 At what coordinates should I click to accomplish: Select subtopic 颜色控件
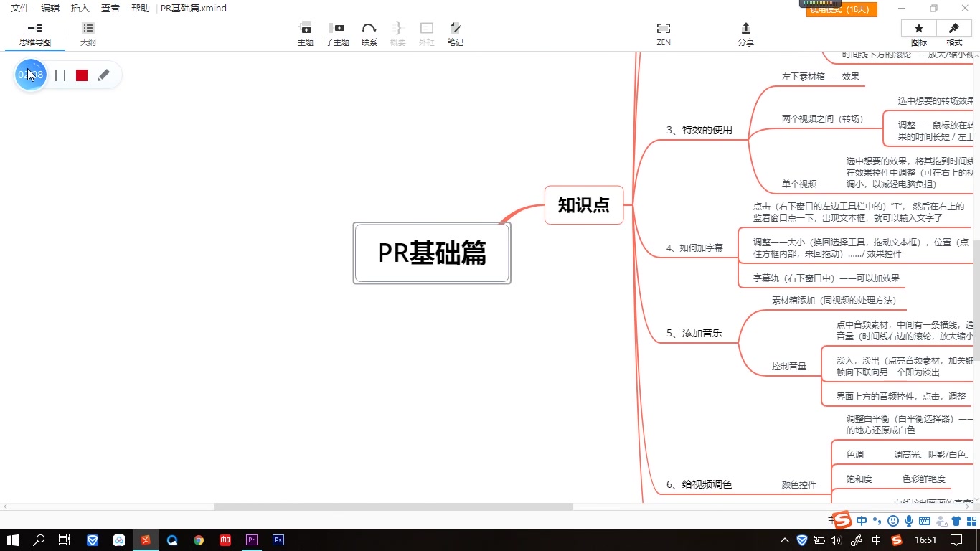click(x=799, y=484)
